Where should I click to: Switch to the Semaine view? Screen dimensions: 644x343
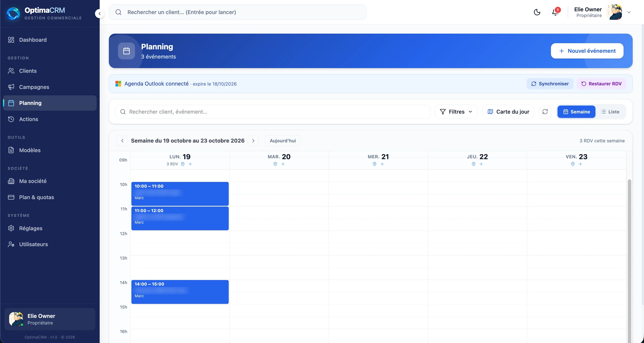tap(576, 112)
